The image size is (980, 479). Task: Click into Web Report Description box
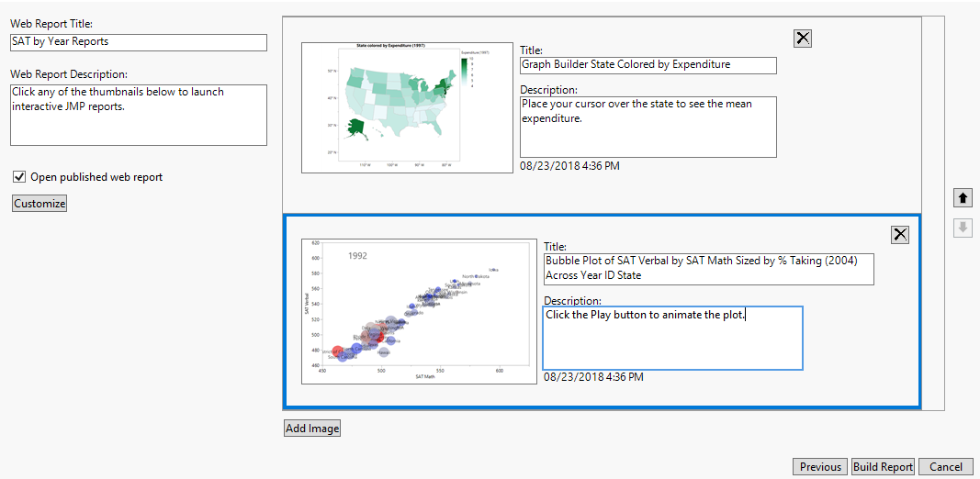pyautogui.click(x=138, y=115)
